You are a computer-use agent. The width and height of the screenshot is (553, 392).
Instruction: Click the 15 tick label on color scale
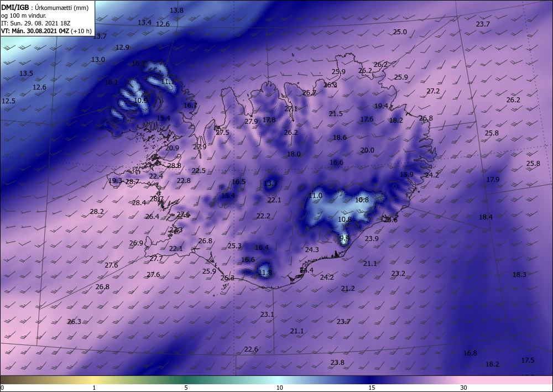pos(372,388)
